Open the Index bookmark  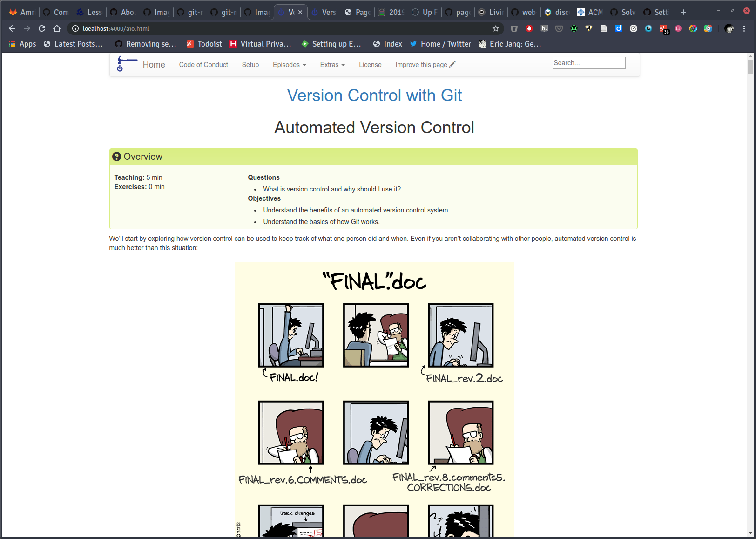tap(388, 44)
